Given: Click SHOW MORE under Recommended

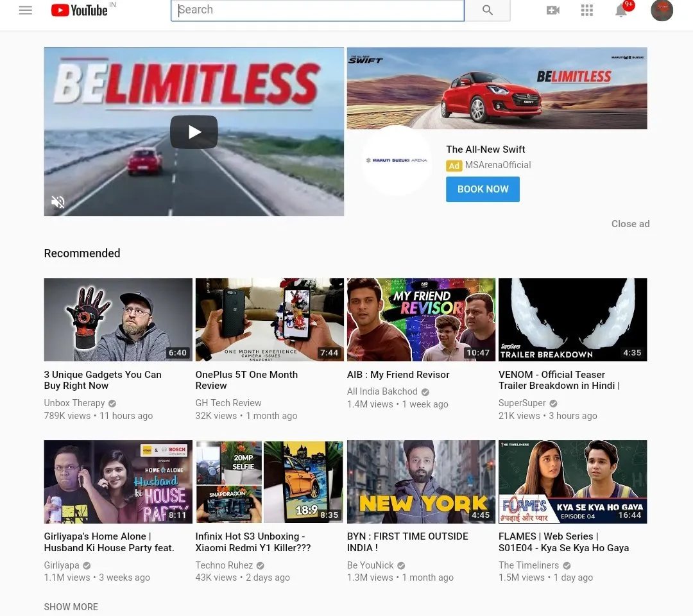Looking at the screenshot, I should click(x=71, y=607).
